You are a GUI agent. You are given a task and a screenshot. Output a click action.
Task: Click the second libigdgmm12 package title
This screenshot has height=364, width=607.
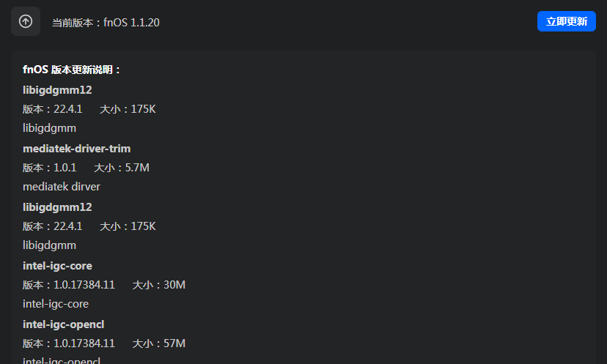pos(57,207)
